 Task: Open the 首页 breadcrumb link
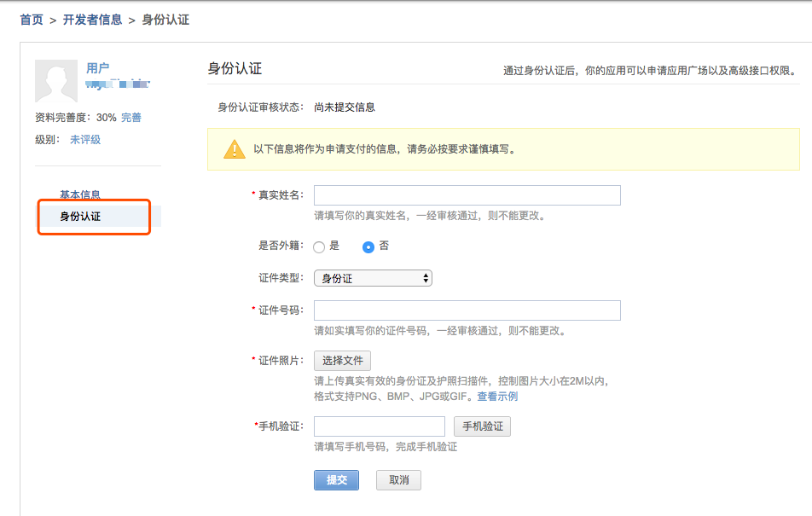click(x=30, y=18)
